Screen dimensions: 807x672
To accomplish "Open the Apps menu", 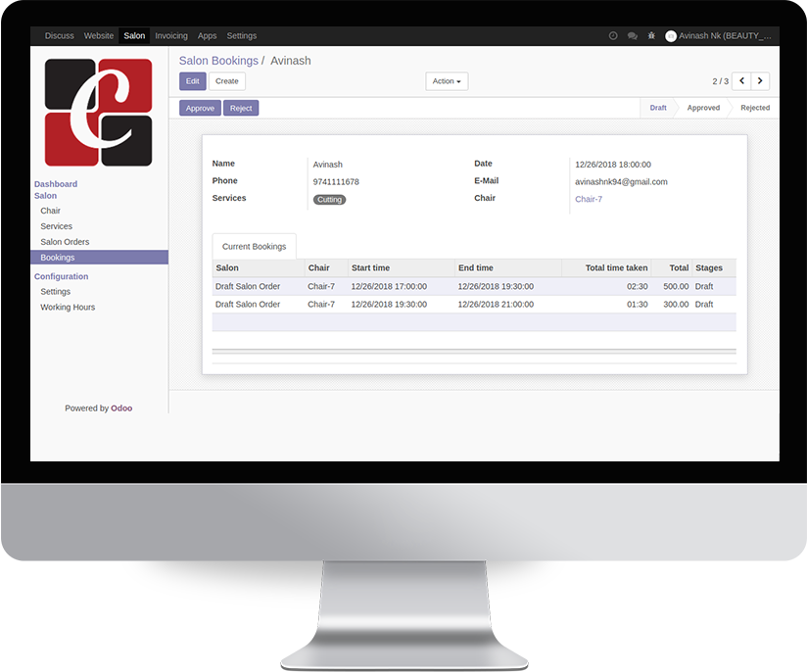I will click(x=207, y=35).
